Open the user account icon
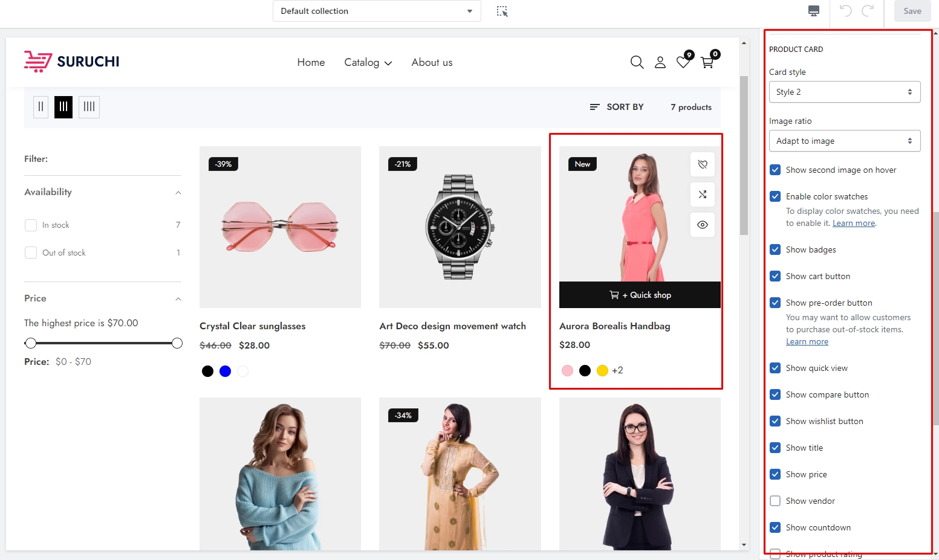Screen dimensions: 939x560 660,62
